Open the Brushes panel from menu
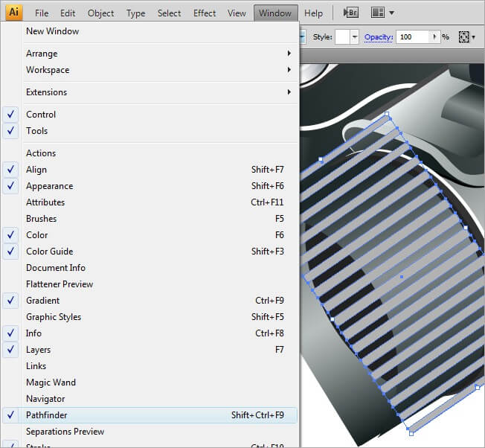Viewport: 485px width, 448px height. (x=41, y=219)
